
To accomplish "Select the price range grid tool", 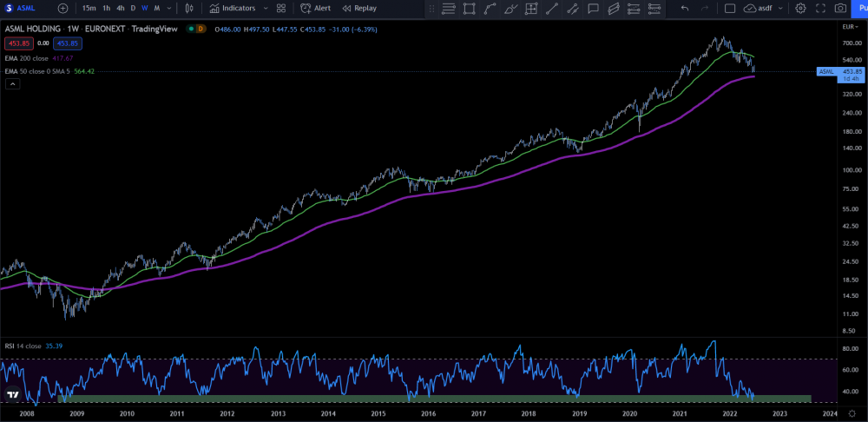I will 531,9.
